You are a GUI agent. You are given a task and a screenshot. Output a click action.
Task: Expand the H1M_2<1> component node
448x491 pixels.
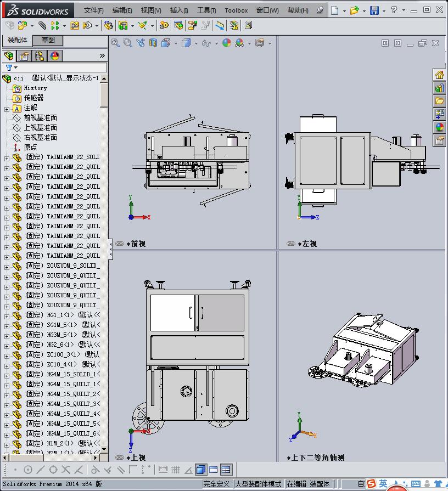pos(7,445)
